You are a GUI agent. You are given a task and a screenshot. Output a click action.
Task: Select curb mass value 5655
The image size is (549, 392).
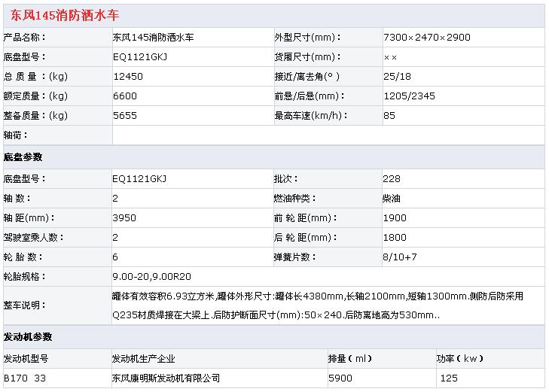[125, 116]
